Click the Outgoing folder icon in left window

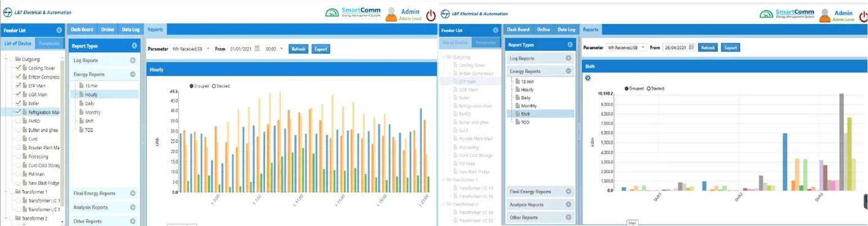coord(18,60)
